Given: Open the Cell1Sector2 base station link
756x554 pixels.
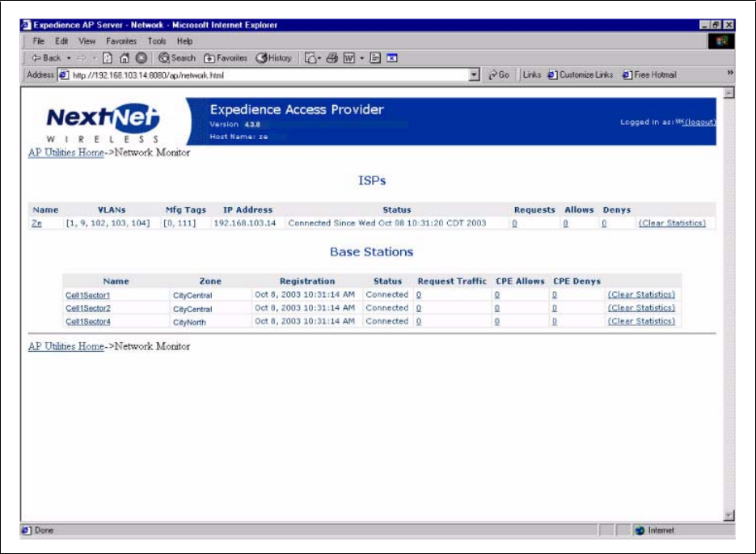Looking at the screenshot, I should [88, 308].
